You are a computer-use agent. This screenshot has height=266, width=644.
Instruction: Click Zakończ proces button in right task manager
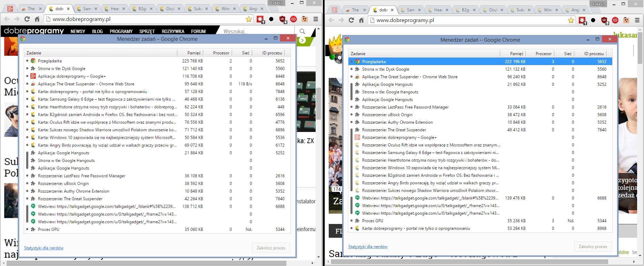[x=593, y=247]
